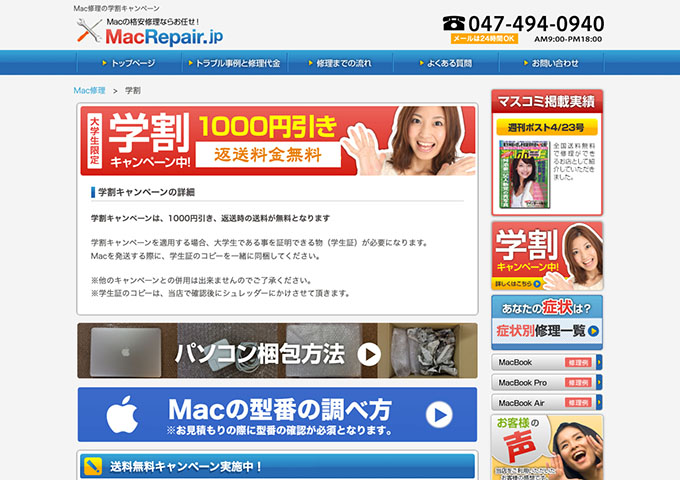Open トップページ in navigation bar
Image resolution: width=680 pixels, height=480 pixels.
pos(129,63)
